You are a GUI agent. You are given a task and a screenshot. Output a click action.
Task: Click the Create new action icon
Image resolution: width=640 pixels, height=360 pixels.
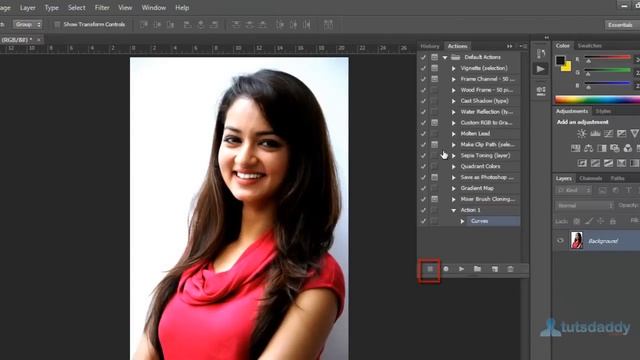click(x=495, y=269)
